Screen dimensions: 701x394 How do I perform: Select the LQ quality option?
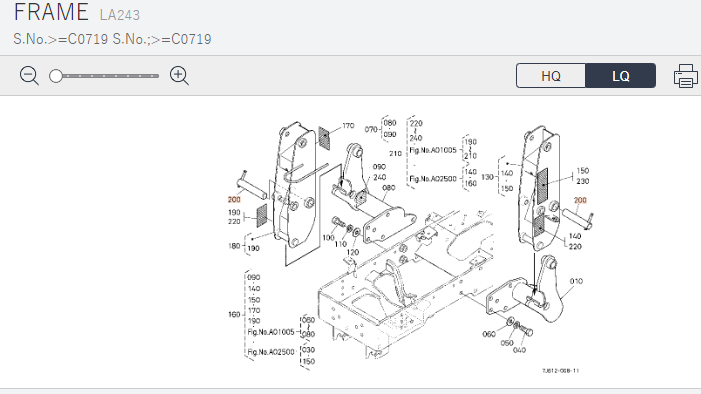[621, 76]
